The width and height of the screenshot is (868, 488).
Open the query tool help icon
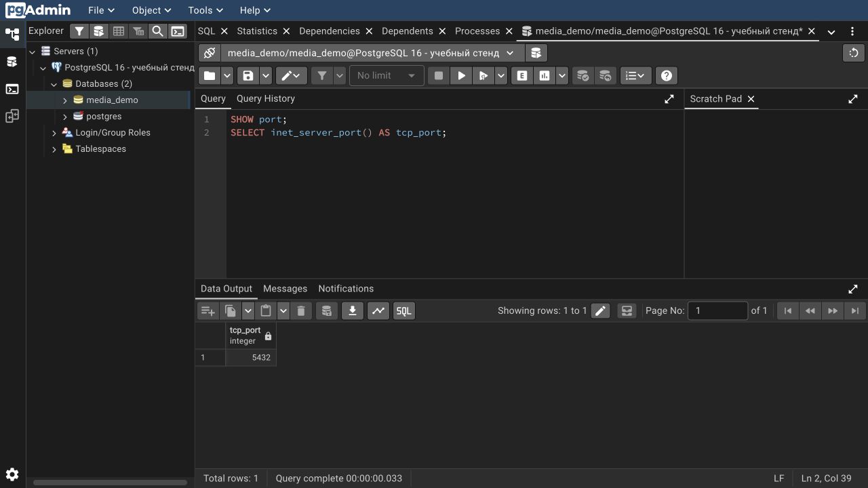pyautogui.click(x=667, y=76)
